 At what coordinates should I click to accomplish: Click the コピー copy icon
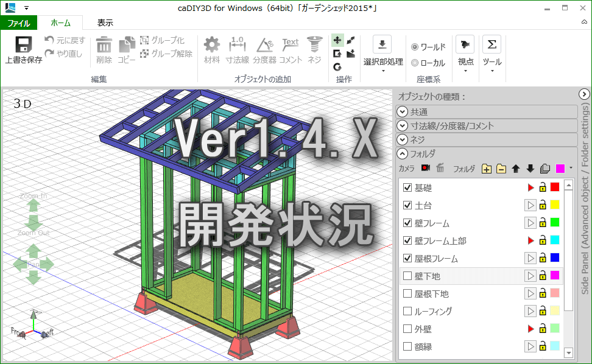click(127, 44)
